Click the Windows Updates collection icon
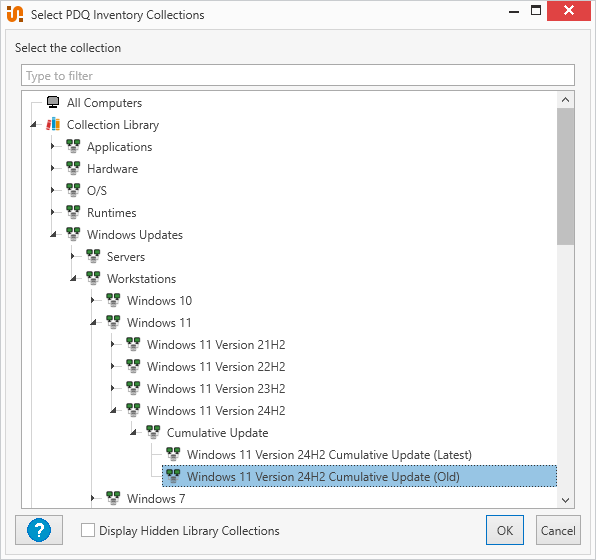596x560 pixels. 73,234
